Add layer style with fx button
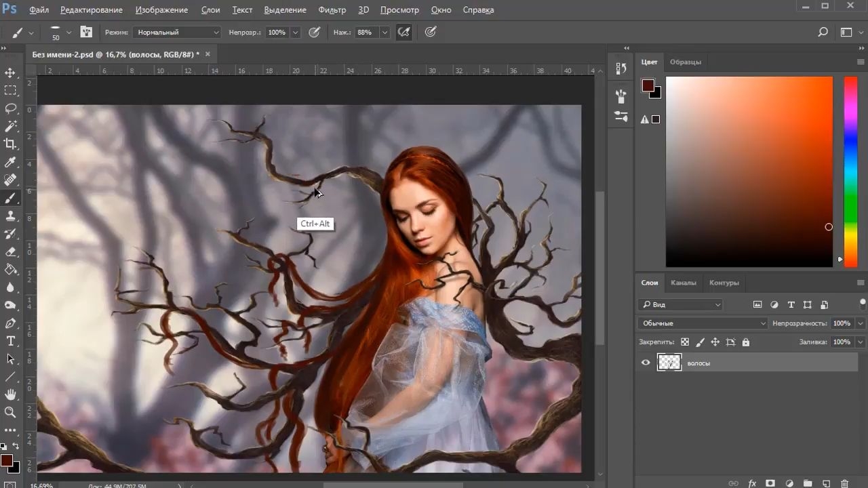868x488 pixels. 752,483
